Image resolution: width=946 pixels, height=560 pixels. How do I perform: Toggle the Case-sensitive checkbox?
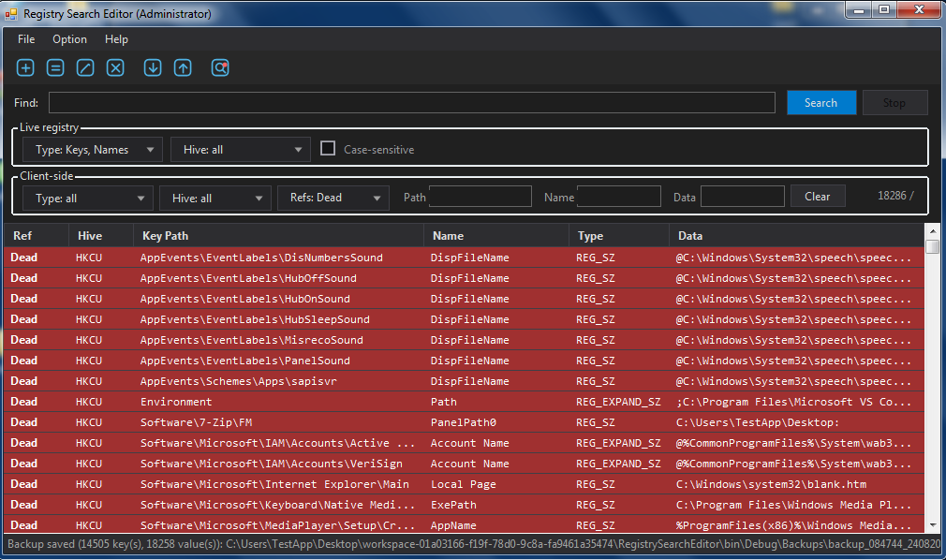coord(328,149)
